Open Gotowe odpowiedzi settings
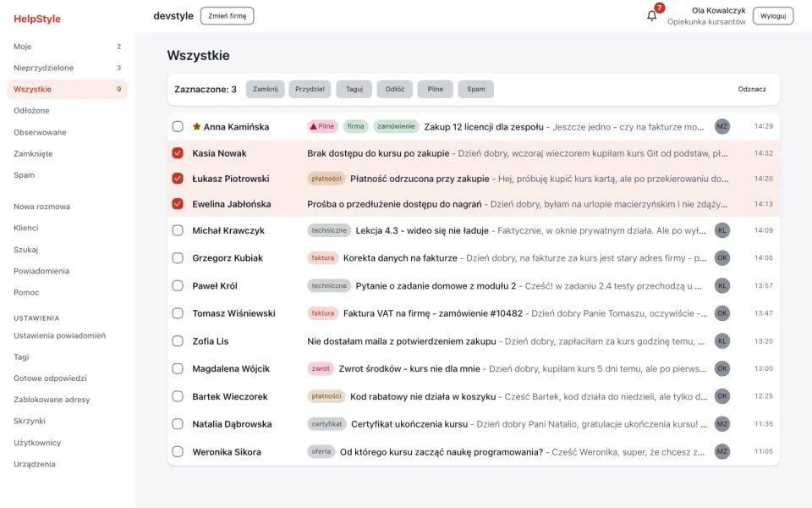 tap(68, 378)
